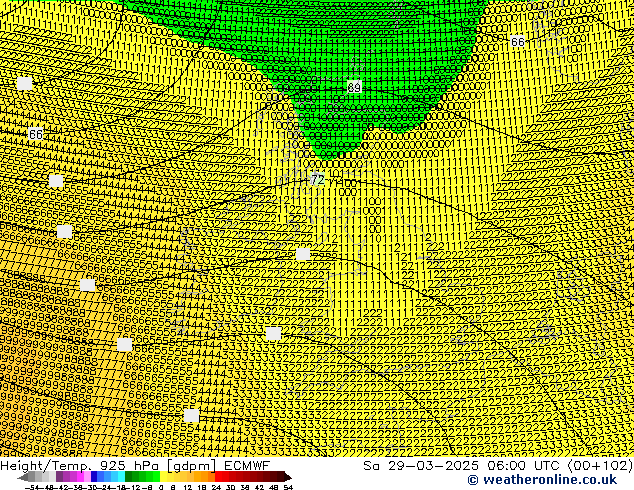Click the cyan legend swatch near -18

tap(121, 477)
